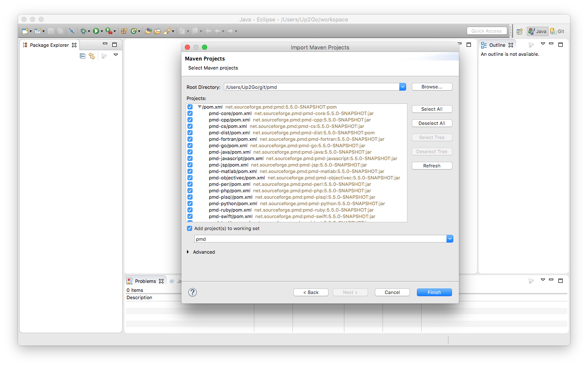This screenshot has width=588, height=367.
Task: Click the Root Directory path field
Action: [x=312, y=87]
